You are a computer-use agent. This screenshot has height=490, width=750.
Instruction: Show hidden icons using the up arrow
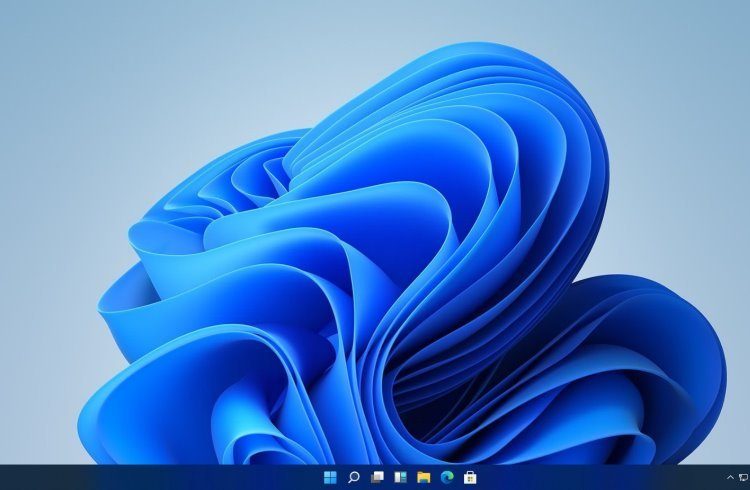click(730, 478)
